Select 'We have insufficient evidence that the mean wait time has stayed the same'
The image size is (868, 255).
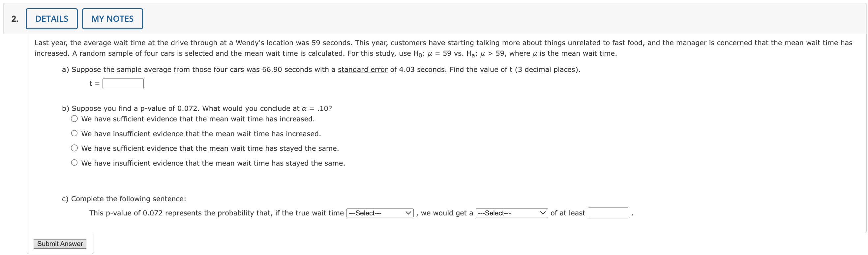(74, 163)
